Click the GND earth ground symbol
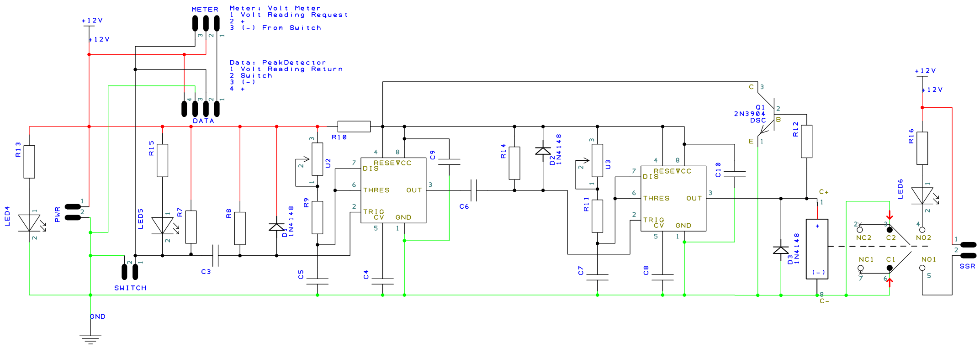 click(90, 340)
